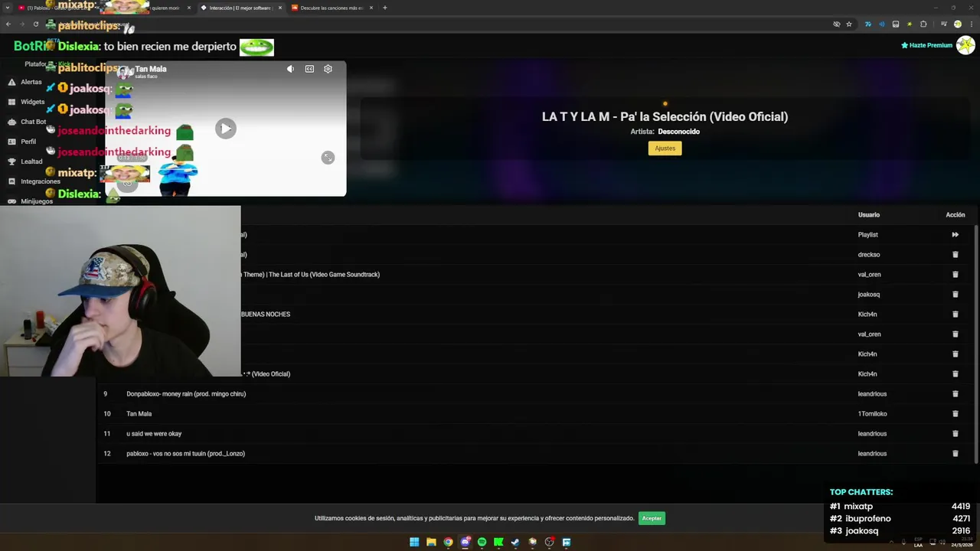Skip the current Playlist song
Screen dimensions: 980x551
point(955,235)
